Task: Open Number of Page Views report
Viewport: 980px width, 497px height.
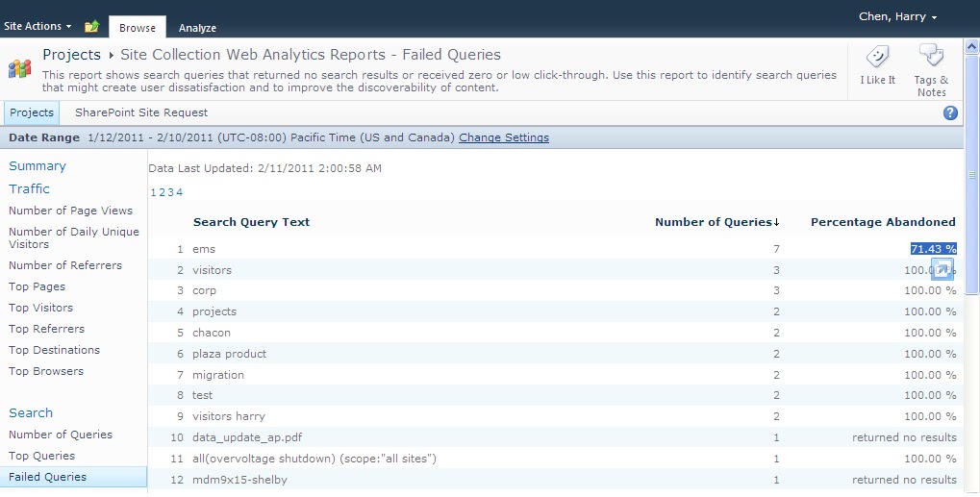Action: click(x=70, y=211)
